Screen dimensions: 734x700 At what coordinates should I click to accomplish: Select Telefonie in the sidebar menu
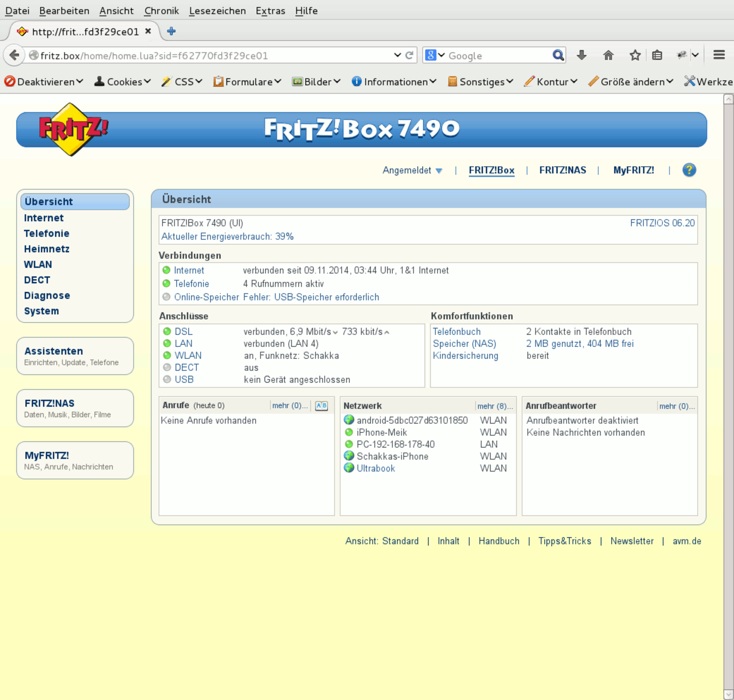tap(46, 233)
